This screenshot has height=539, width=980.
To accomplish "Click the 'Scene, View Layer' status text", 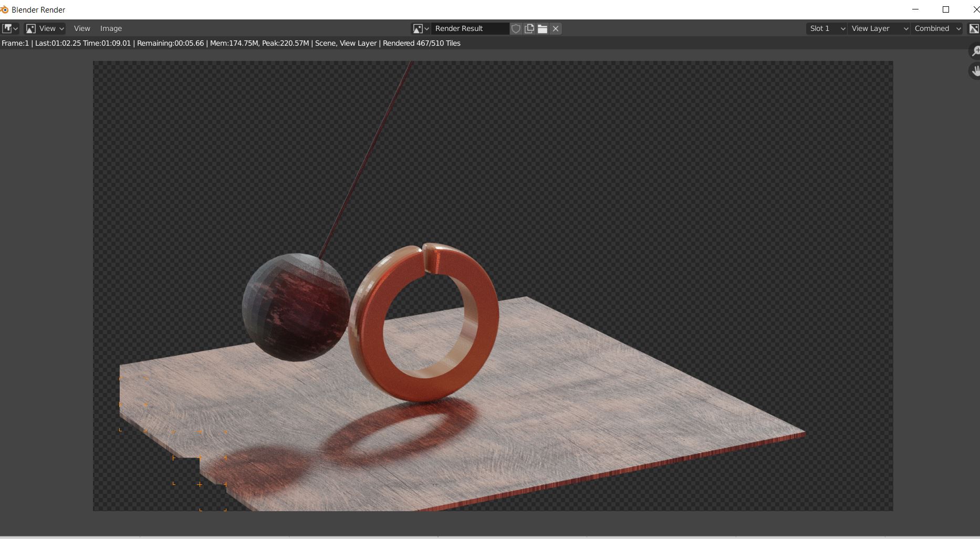I will pos(346,43).
